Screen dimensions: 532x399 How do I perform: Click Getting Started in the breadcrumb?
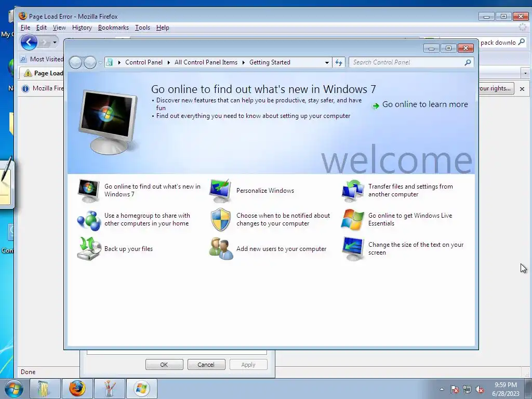[x=270, y=62]
